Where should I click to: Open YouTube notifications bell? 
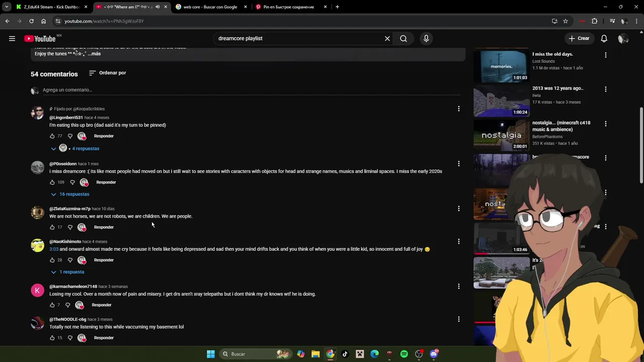point(604,38)
